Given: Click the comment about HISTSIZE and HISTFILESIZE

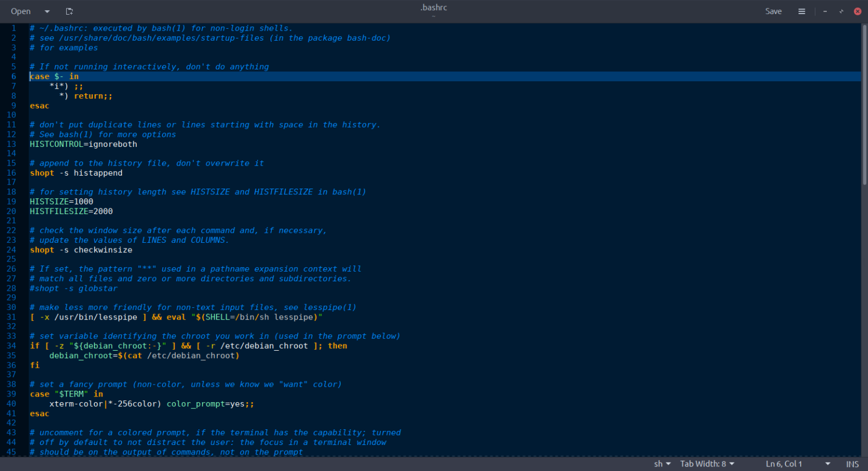Looking at the screenshot, I should click(198, 192).
